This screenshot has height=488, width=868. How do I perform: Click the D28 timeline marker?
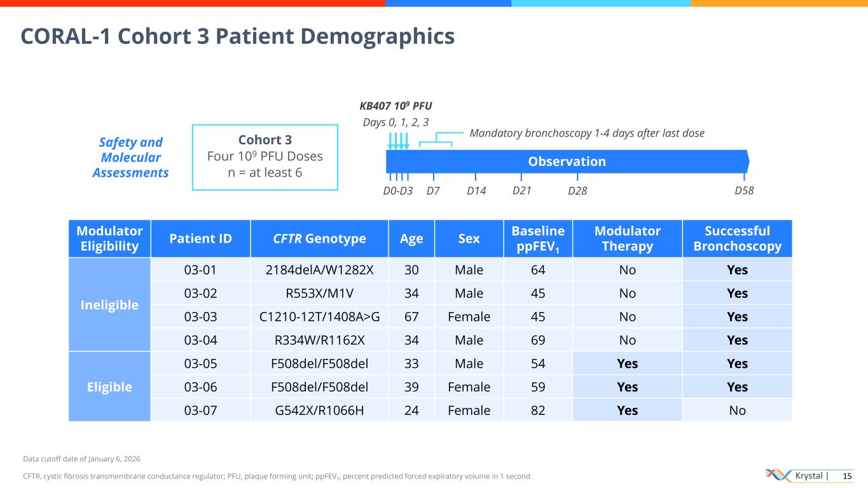(577, 190)
